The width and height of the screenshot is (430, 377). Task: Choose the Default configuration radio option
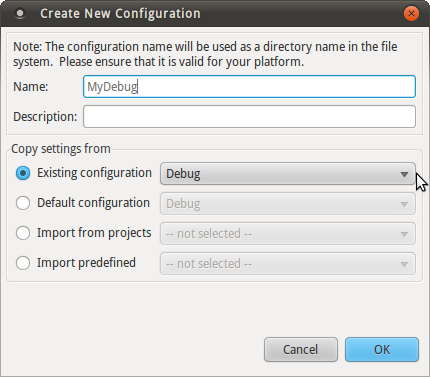[x=23, y=203]
